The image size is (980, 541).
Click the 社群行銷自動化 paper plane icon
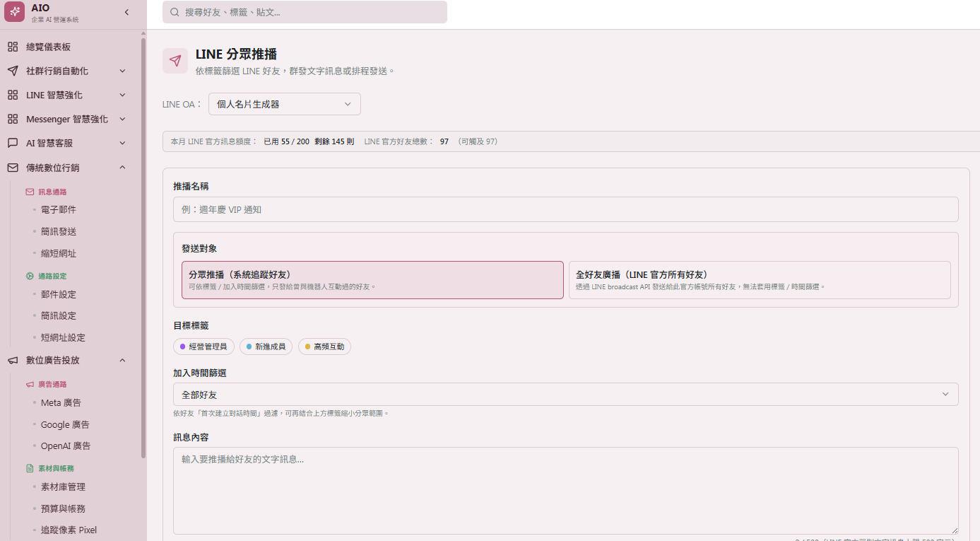point(13,71)
